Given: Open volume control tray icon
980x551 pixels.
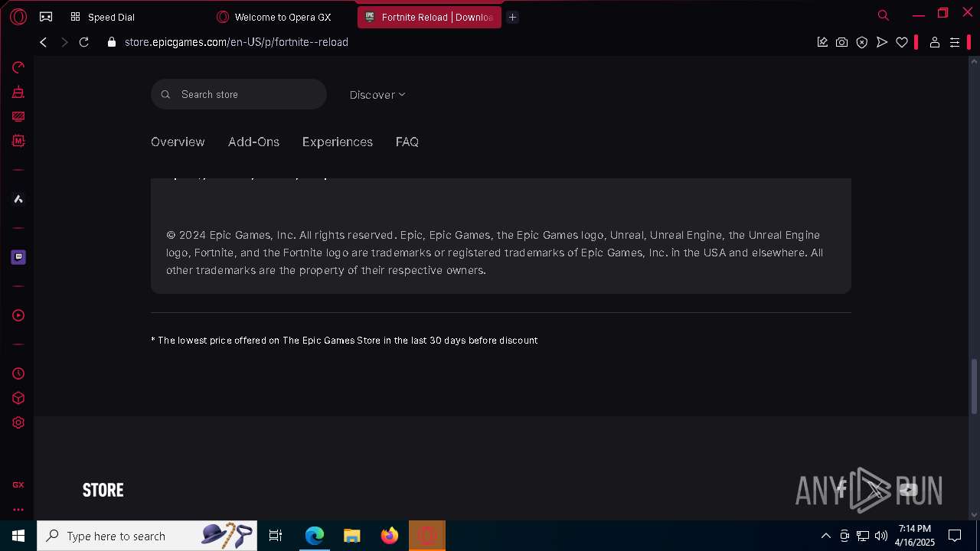Looking at the screenshot, I should click(881, 536).
